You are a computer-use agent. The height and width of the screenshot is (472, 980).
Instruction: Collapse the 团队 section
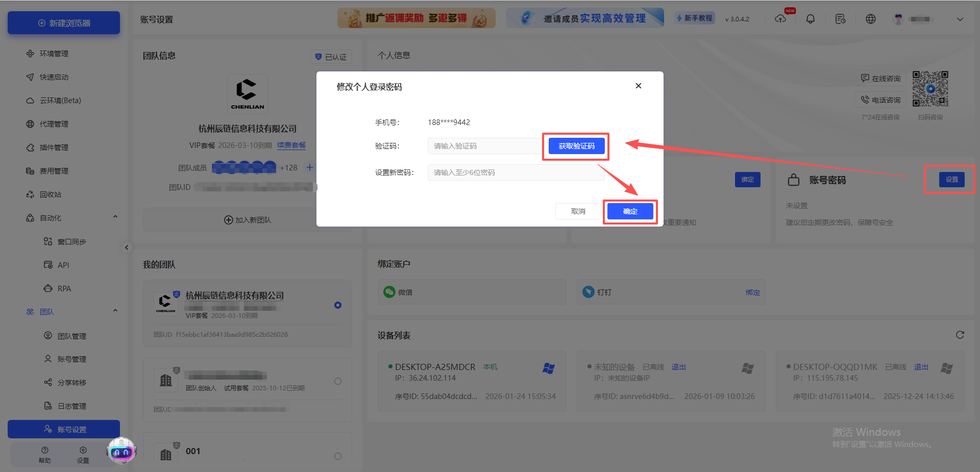(x=115, y=310)
